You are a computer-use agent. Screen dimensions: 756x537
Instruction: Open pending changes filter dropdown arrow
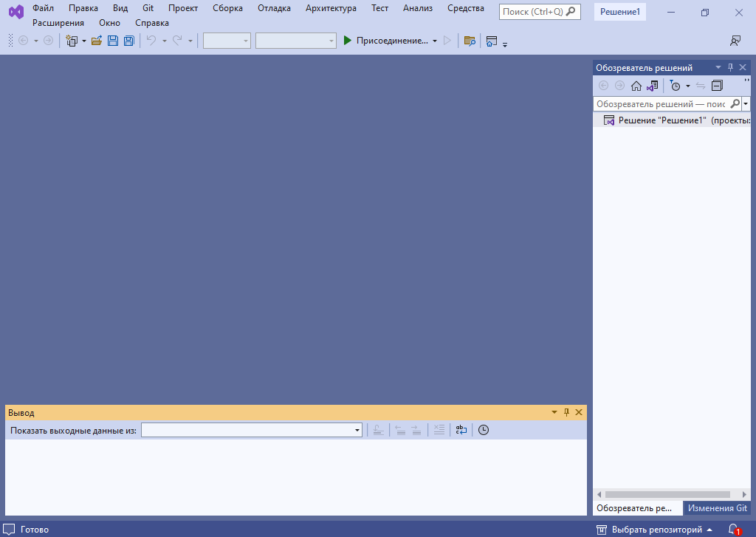687,86
